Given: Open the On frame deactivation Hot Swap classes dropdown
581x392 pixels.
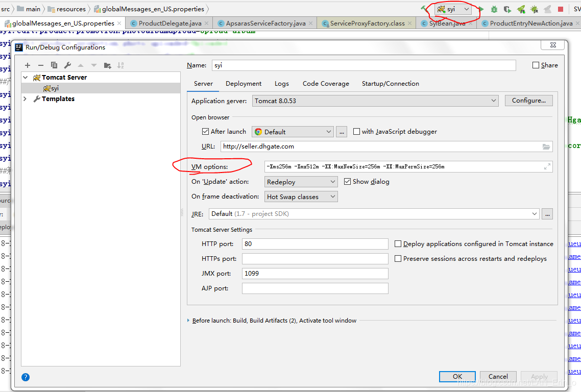Looking at the screenshot, I should (x=301, y=197).
